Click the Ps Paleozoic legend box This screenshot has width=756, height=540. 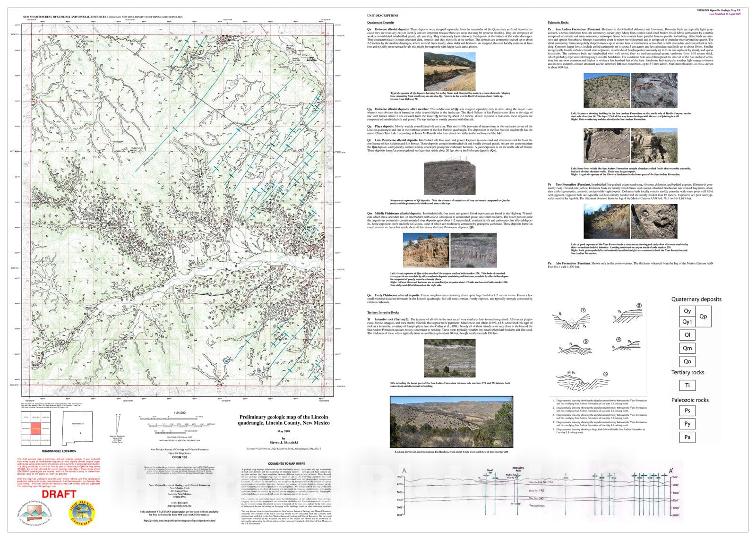(x=687, y=411)
